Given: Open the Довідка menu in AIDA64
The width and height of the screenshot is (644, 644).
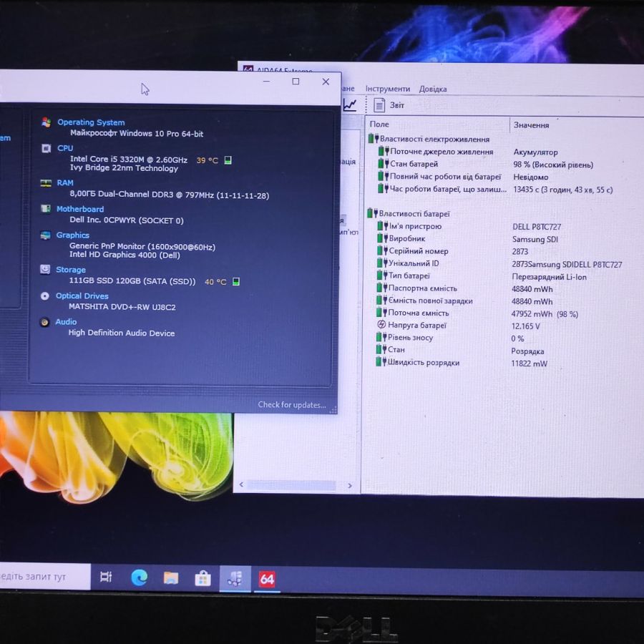Looking at the screenshot, I should (432, 89).
